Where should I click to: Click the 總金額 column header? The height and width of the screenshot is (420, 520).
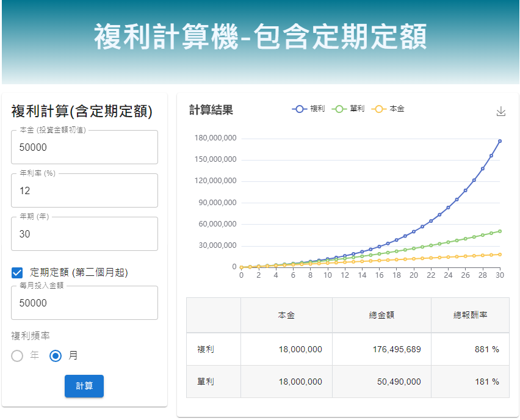[x=381, y=315]
